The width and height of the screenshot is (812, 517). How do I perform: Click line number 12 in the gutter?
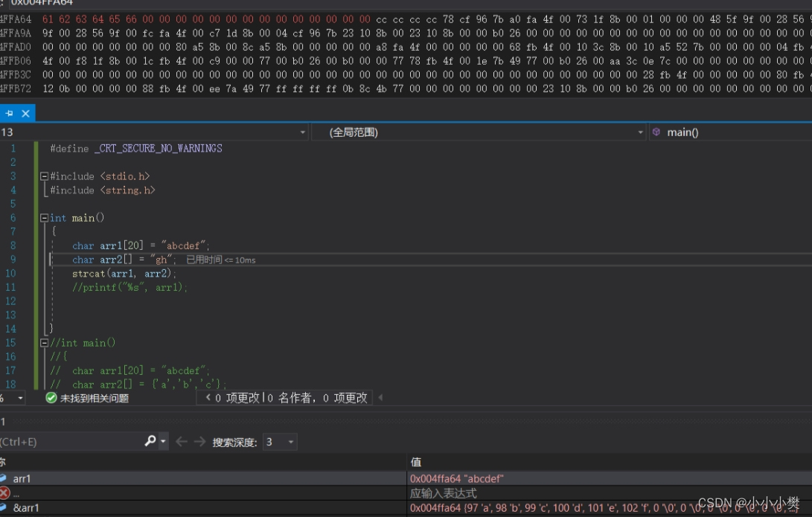click(x=11, y=301)
